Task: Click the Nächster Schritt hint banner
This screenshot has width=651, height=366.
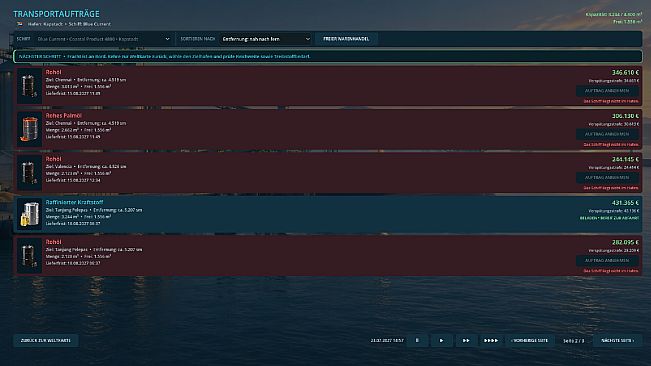Action: (x=328, y=56)
